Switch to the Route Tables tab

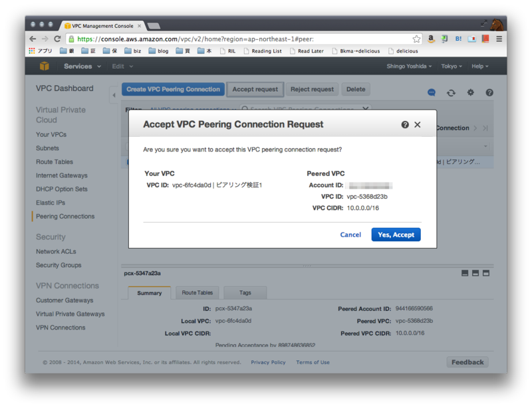coord(197,292)
